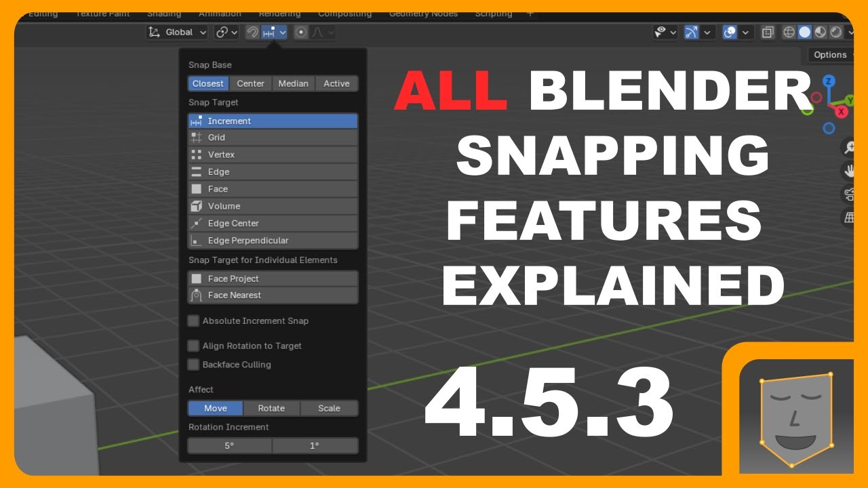This screenshot has width=868, height=488.
Task: Select Face snap target
Action: coord(273,189)
